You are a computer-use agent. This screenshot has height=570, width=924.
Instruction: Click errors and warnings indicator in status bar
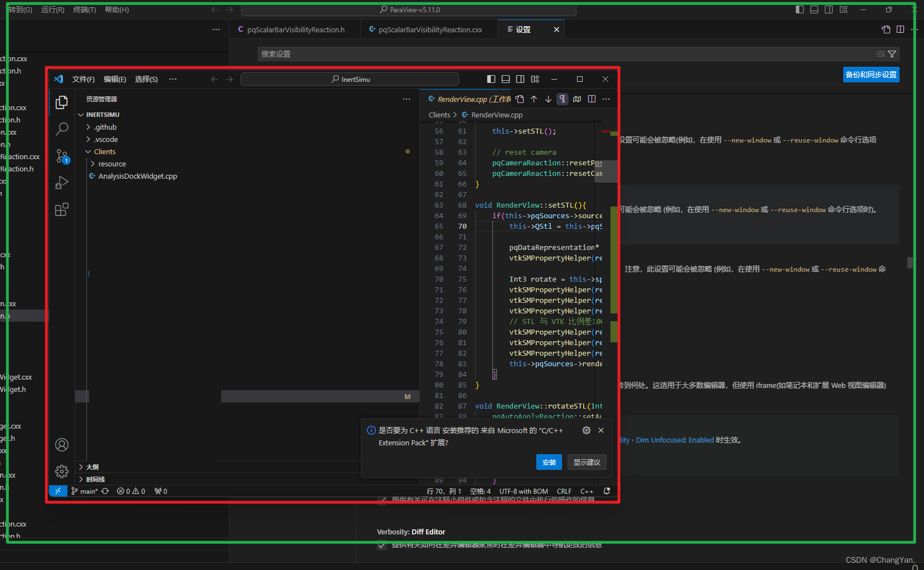(131, 491)
